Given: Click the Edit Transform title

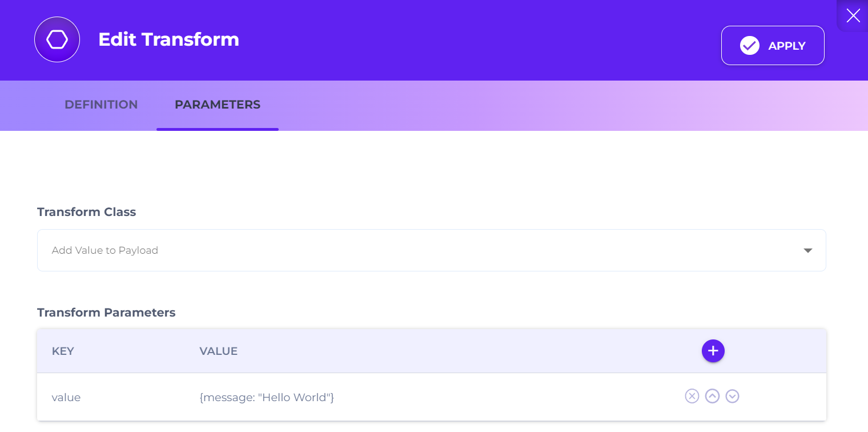Looking at the screenshot, I should pyautogui.click(x=168, y=39).
